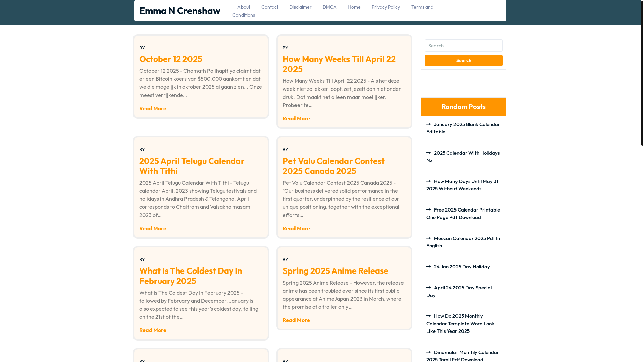Open Free 2025 Calendar Printable Pdf link
The image size is (644, 362).
pos(463,214)
